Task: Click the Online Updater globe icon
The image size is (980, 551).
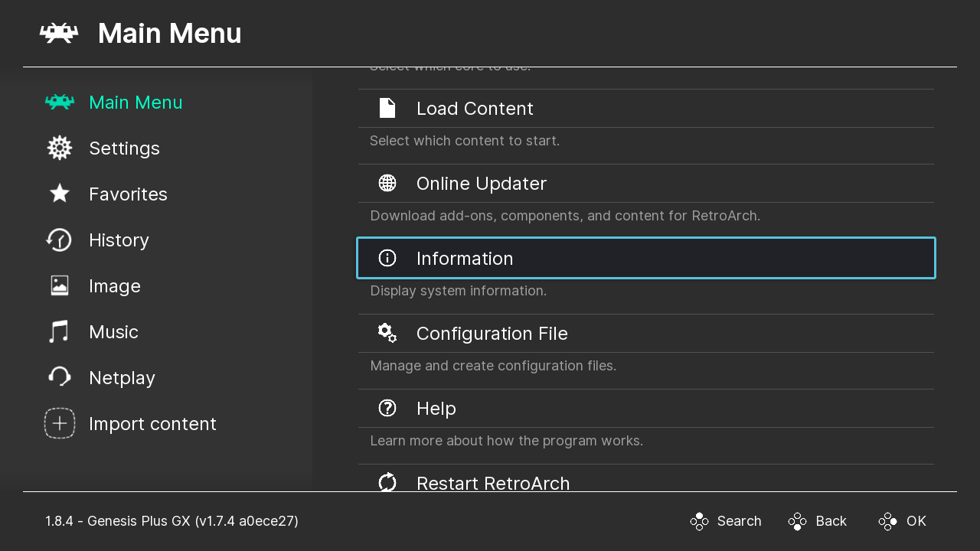Action: click(x=387, y=183)
